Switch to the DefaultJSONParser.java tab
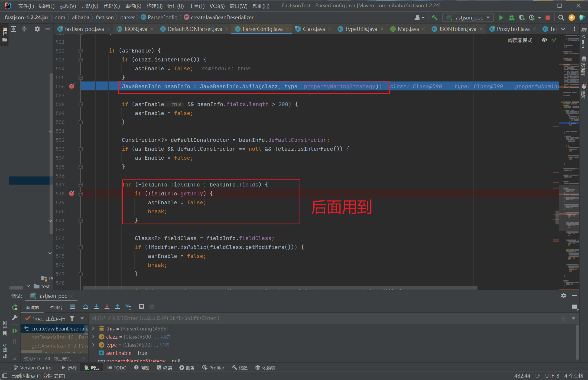Viewport: 588px width, 380px height. click(195, 29)
